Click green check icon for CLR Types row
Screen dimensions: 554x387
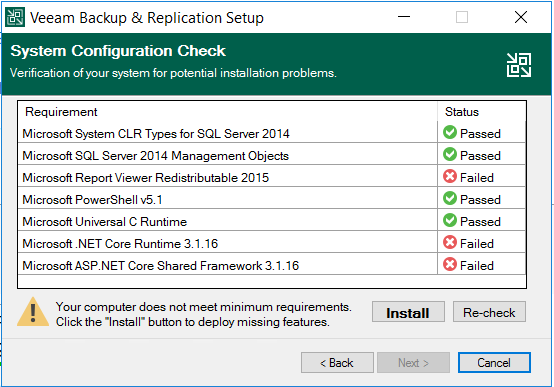pyautogui.click(x=450, y=133)
